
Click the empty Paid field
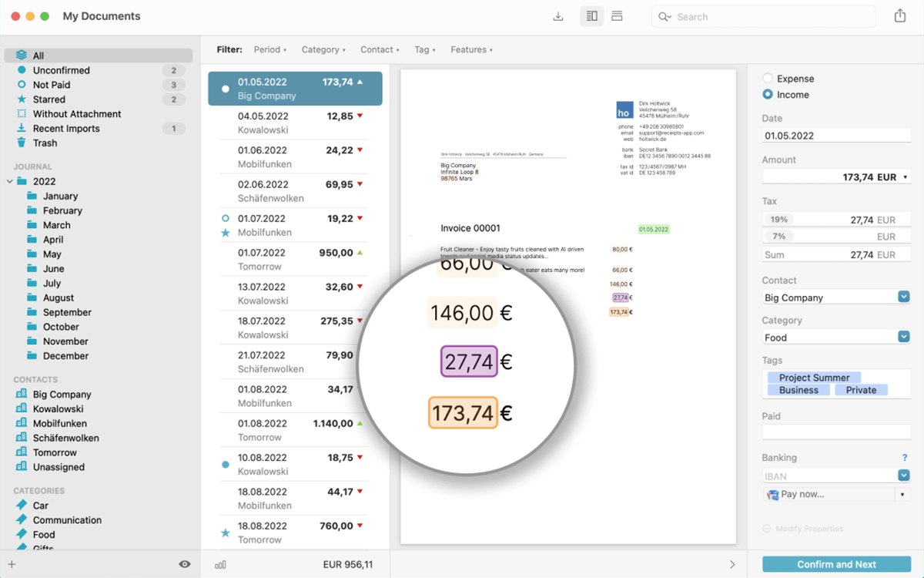click(836, 432)
